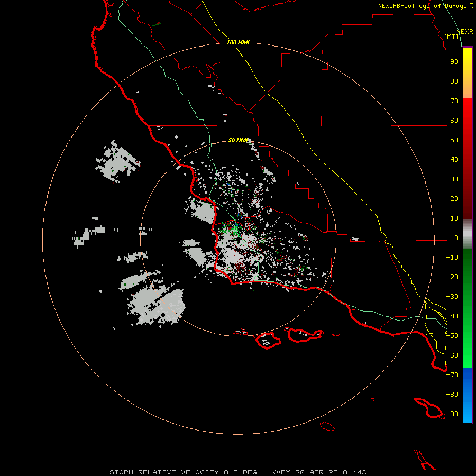Click the 80 value on the velocity scale
The height and width of the screenshot is (476, 476).
[x=454, y=81]
